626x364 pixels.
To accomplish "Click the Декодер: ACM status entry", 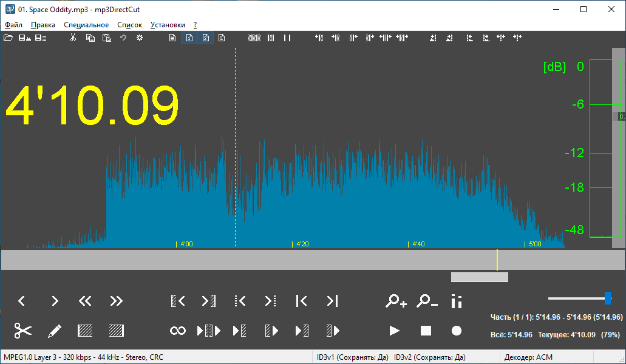I will coord(528,357).
